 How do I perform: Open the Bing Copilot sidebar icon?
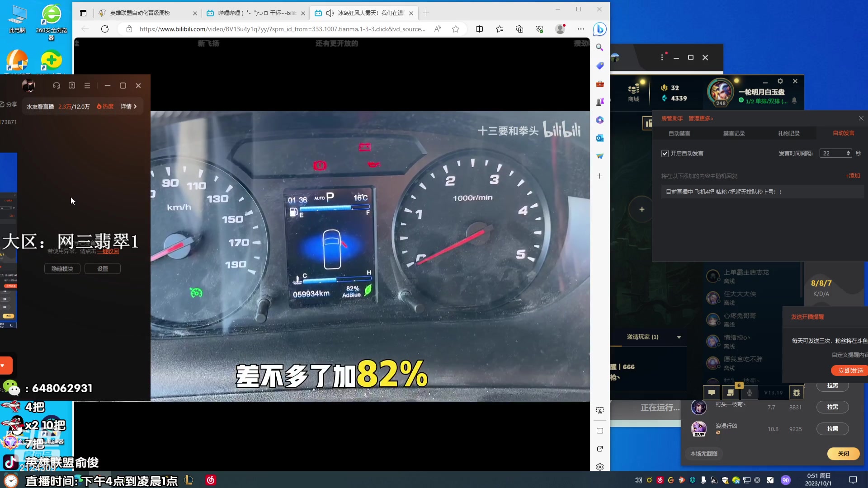coord(599,29)
